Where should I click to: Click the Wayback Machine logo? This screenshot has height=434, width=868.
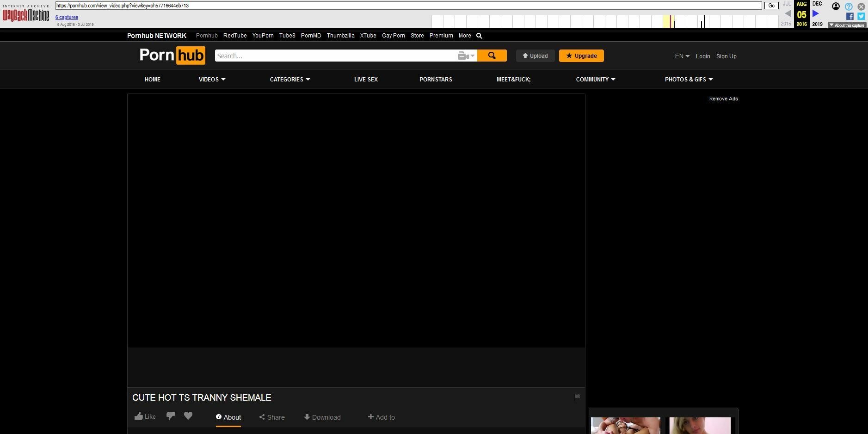tap(26, 13)
